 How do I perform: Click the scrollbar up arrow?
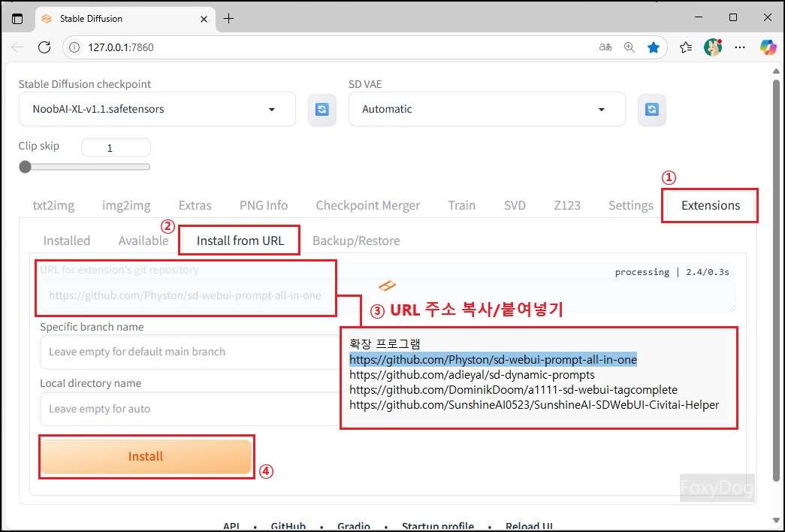pyautogui.click(x=776, y=71)
